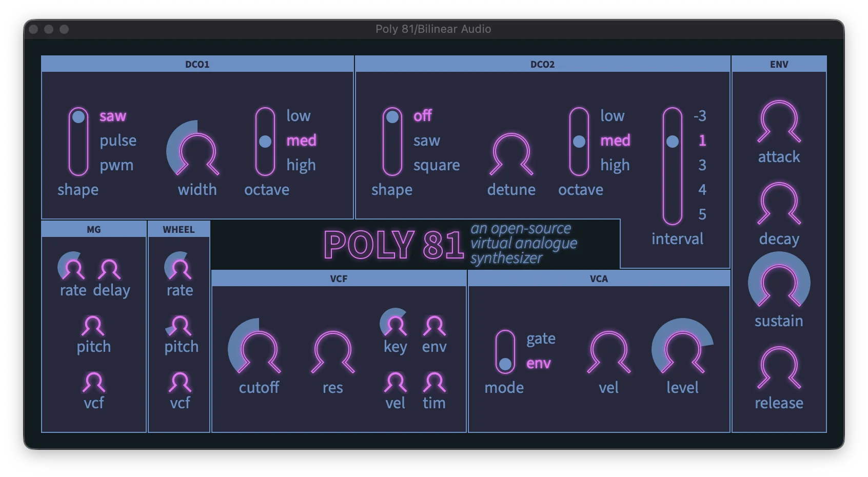Viewport: 868px width, 477px height.
Task: Choose interval 5 for DCO2
Action: 702,214
